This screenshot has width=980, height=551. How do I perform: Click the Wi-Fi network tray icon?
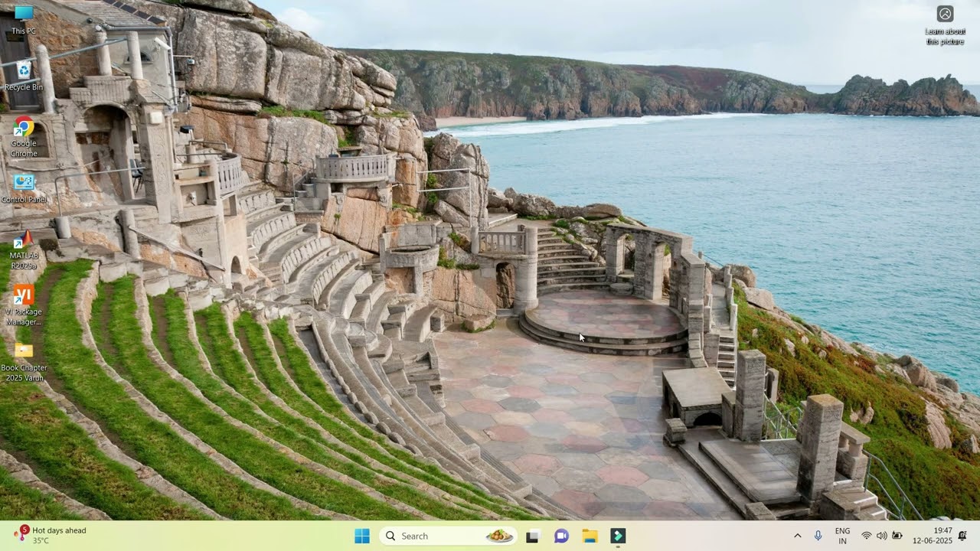tap(867, 536)
